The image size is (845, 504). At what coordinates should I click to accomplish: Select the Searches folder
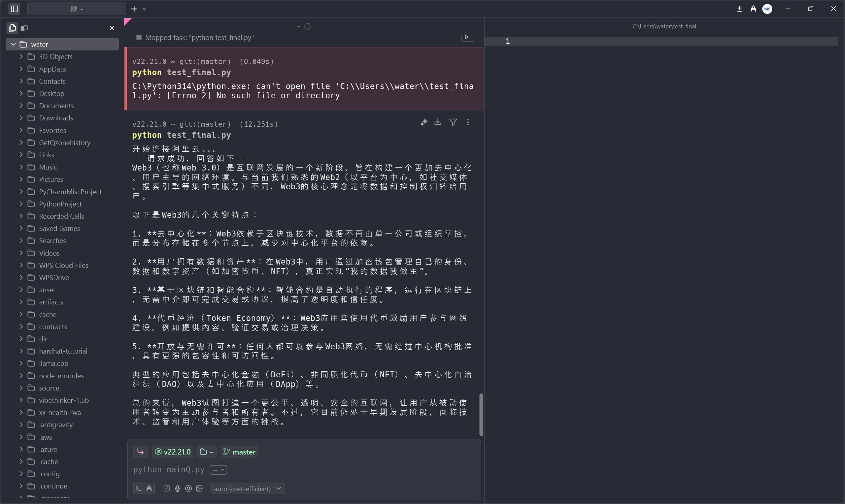coord(62,240)
